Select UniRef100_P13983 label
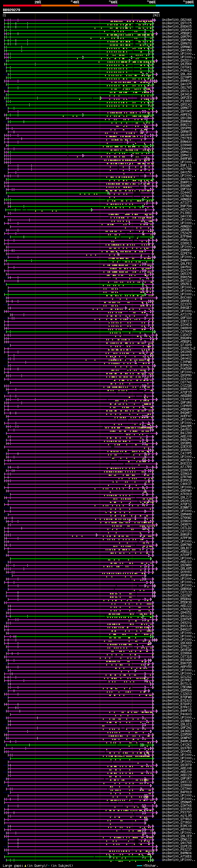 pyautogui.click(x=177, y=213)
